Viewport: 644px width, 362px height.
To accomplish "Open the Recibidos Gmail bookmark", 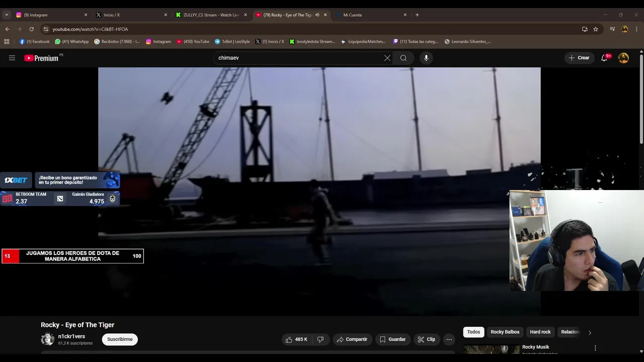I will click(x=117, y=42).
